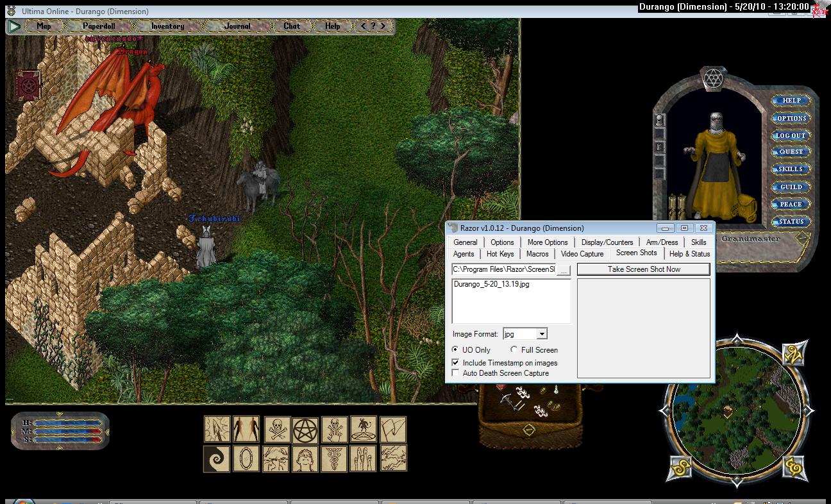
Task: Open the red pentagram spellbook icon
Action: pyautogui.click(x=28, y=85)
